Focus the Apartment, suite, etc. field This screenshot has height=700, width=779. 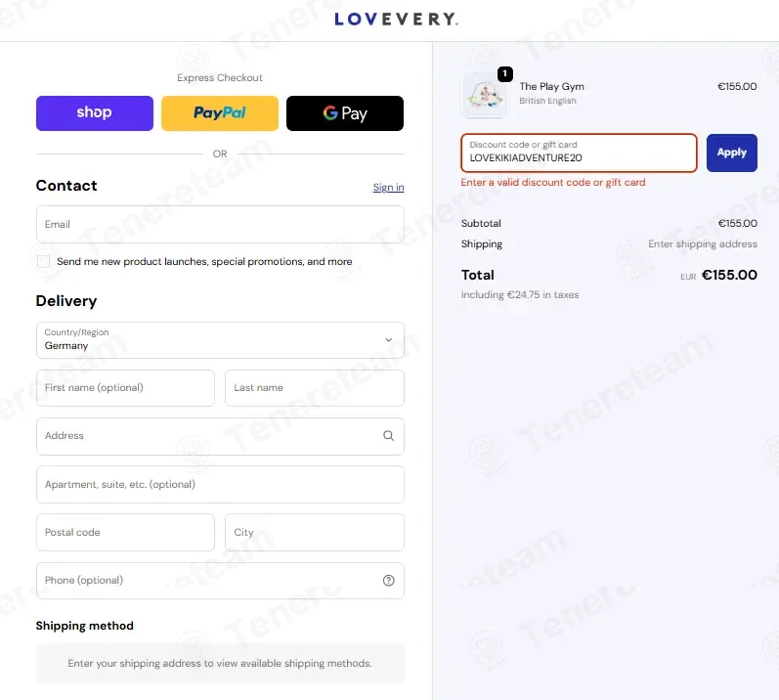pos(220,484)
